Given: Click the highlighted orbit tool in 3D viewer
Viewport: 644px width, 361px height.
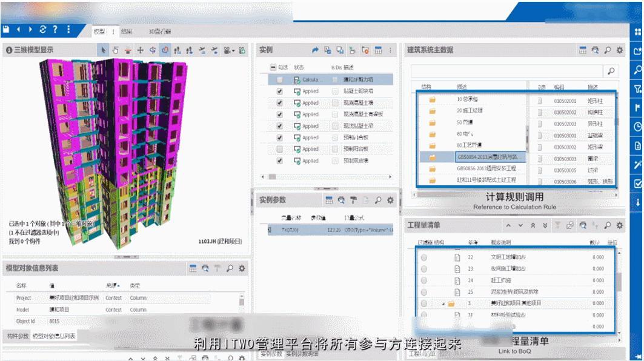Looking at the screenshot, I should coord(165,50).
